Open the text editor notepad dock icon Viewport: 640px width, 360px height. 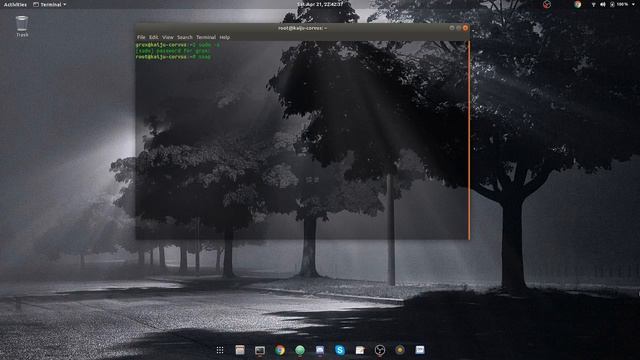pos(360,350)
